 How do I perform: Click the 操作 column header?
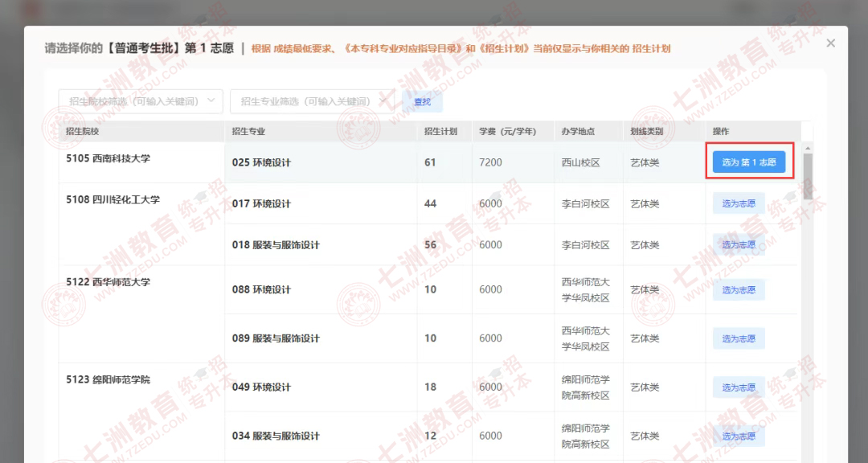721,131
